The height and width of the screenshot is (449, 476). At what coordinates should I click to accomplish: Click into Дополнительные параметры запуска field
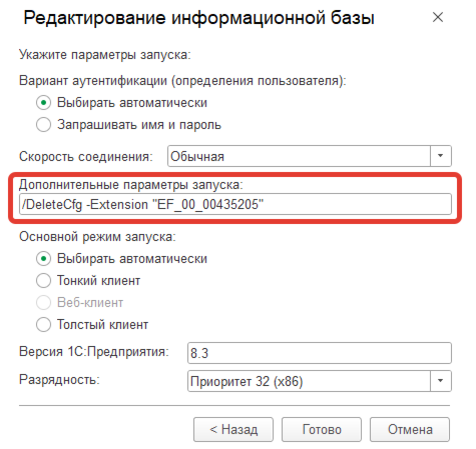pos(235,204)
